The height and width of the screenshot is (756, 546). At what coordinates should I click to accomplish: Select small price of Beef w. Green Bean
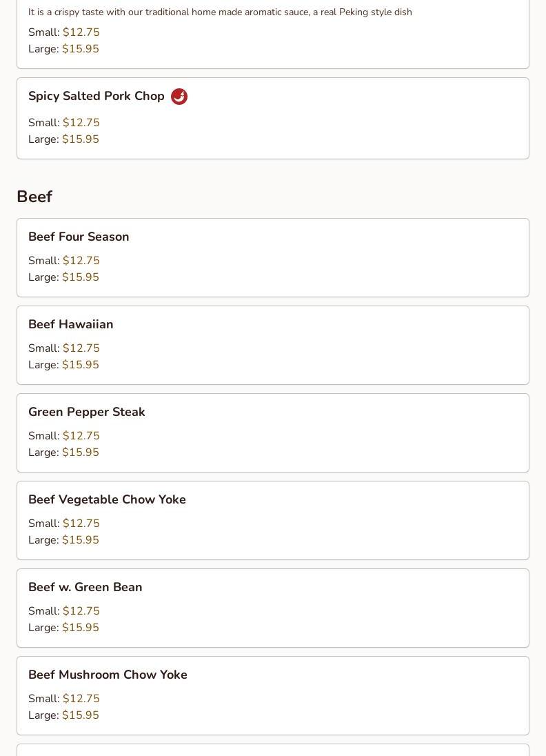coord(81,611)
